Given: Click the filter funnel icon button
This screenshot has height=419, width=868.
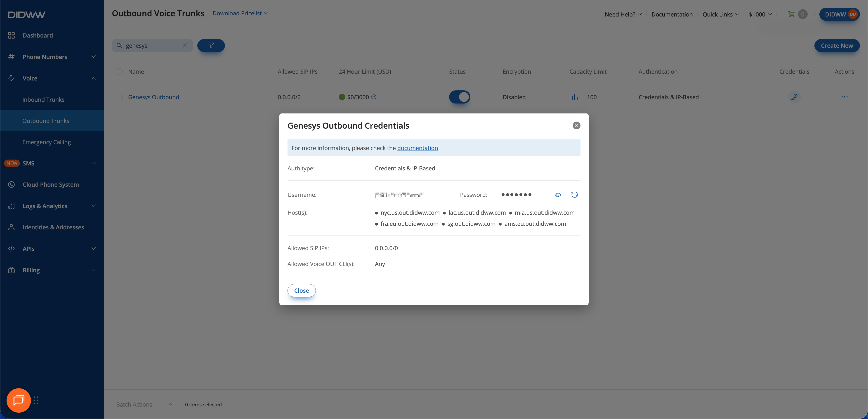Looking at the screenshot, I should (211, 45).
